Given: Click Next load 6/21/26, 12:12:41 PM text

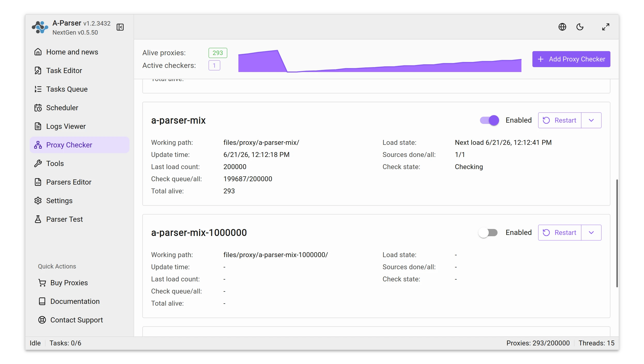Looking at the screenshot, I should [503, 143].
